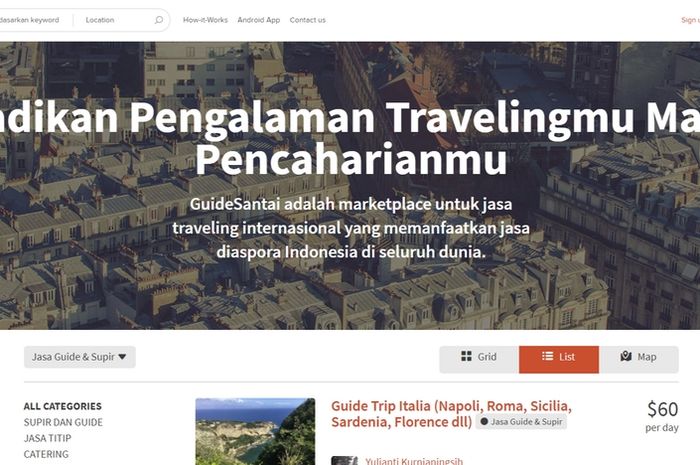
Task: Click Yulianti Kurnianingsih's avatar picture
Action: point(345,461)
